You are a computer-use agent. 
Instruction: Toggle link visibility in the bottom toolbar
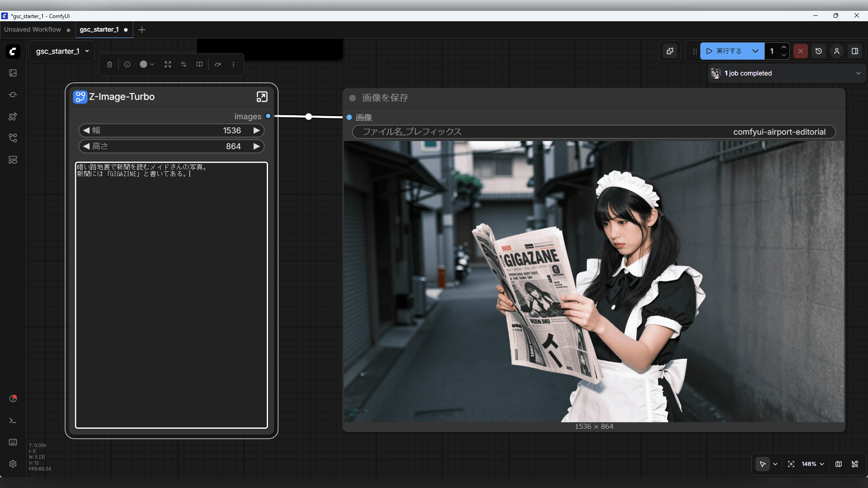click(856, 464)
